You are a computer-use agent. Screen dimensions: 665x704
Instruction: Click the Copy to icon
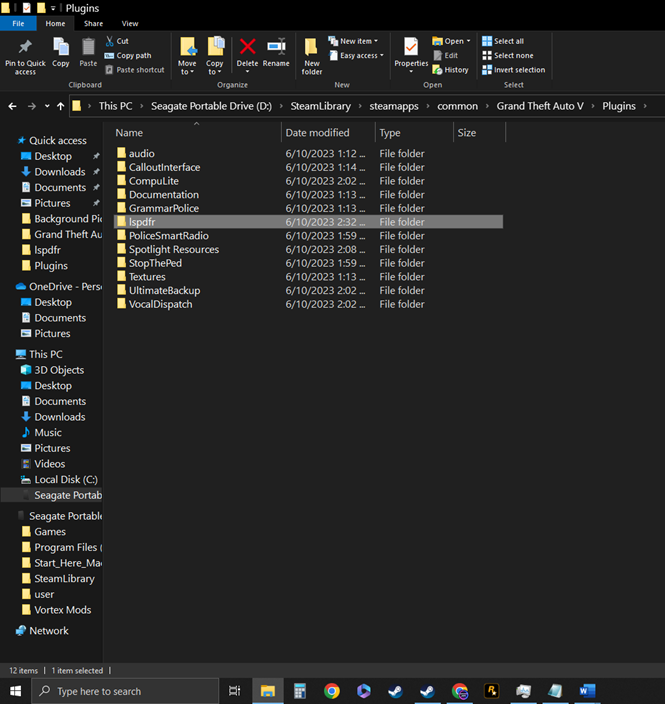pos(215,50)
